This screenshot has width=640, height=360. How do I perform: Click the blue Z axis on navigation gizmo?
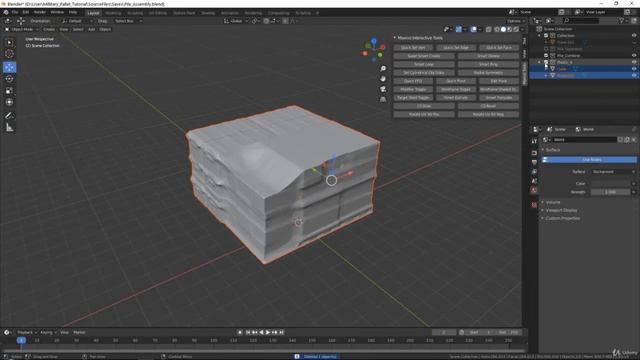tap(374, 41)
